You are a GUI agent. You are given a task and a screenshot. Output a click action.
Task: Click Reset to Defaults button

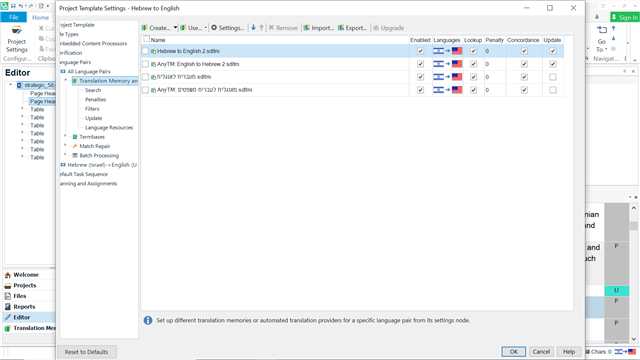[x=87, y=352]
